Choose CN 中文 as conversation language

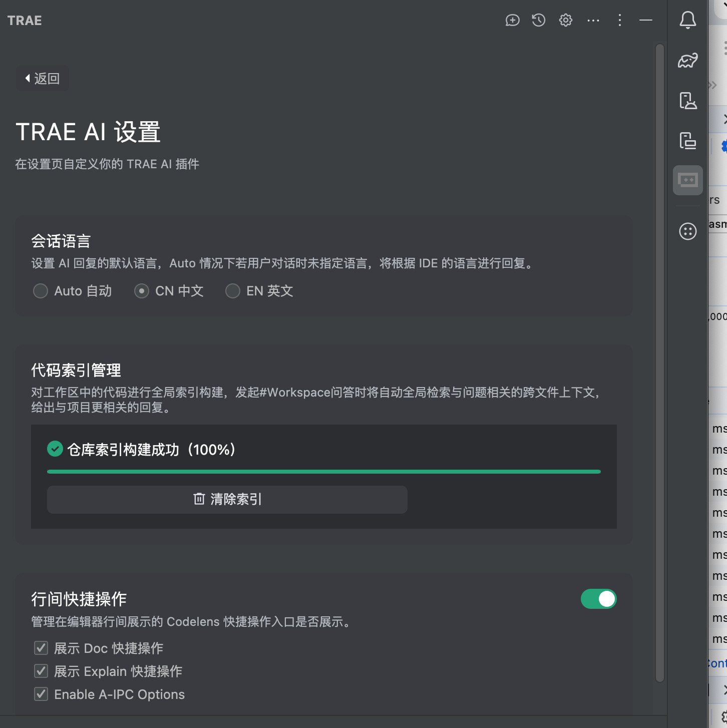(x=142, y=291)
